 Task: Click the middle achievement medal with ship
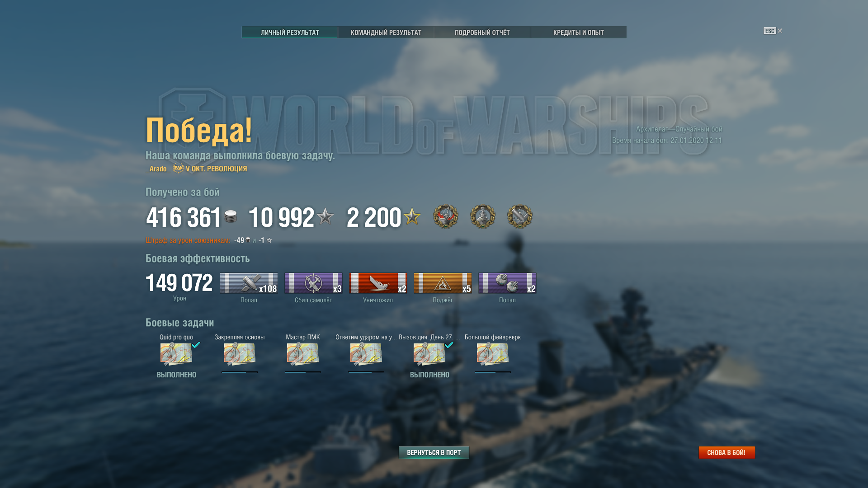coord(483,216)
